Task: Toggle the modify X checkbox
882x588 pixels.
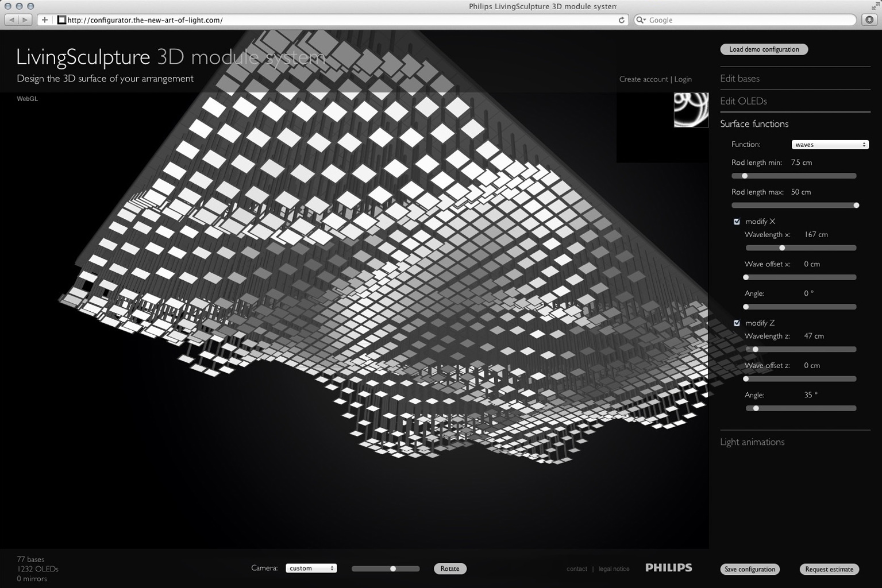Action: click(x=737, y=222)
